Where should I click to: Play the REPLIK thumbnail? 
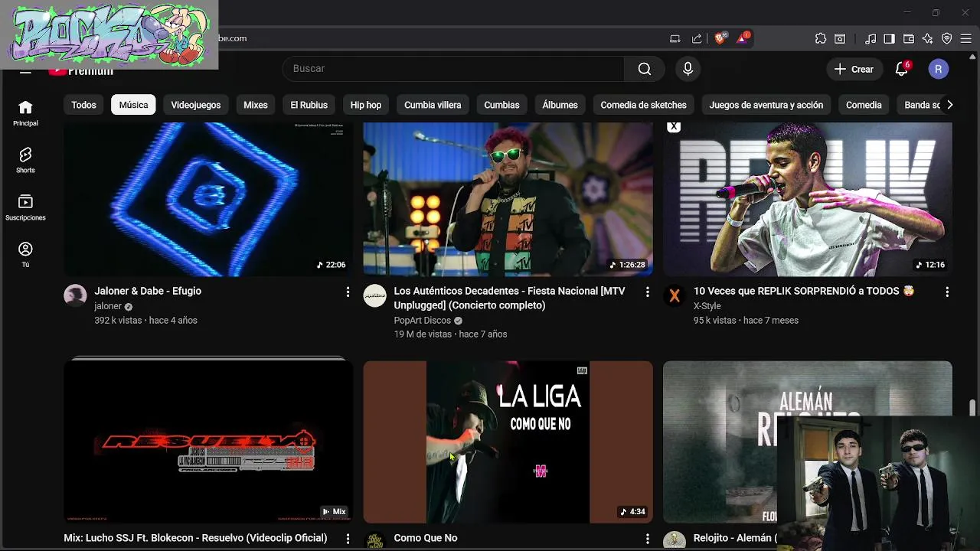[x=808, y=199]
